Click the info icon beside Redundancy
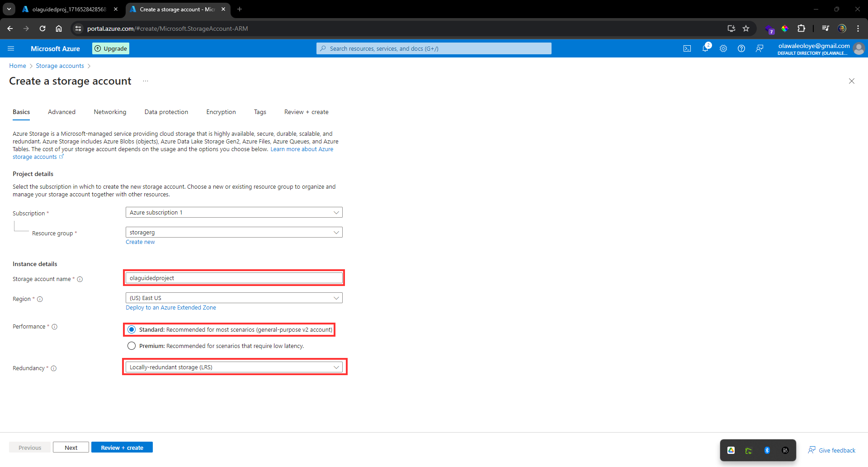 (x=54, y=368)
